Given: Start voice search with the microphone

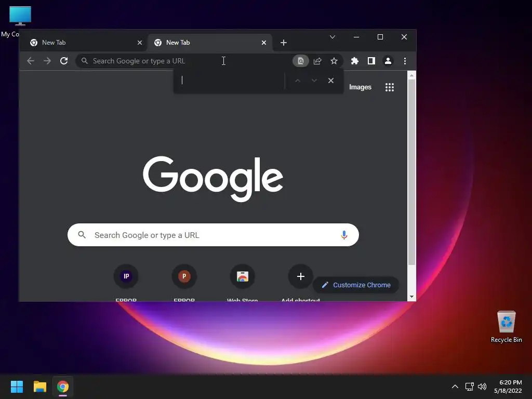Looking at the screenshot, I should (344, 235).
